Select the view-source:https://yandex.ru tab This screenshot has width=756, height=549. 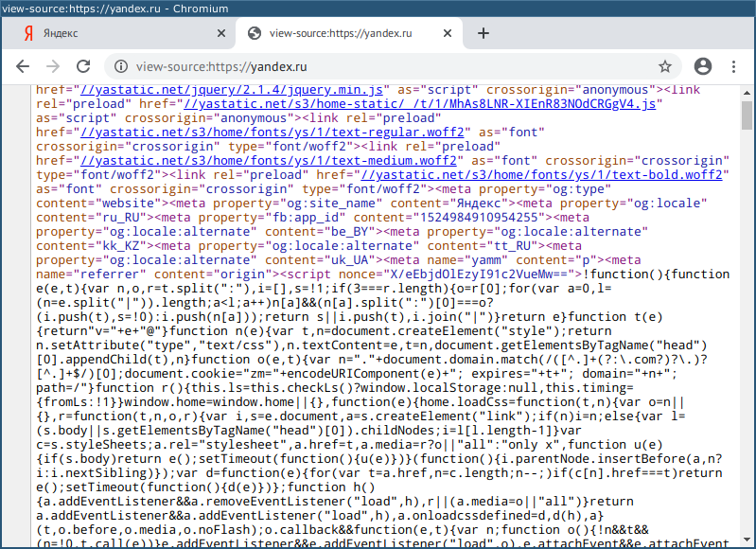click(349, 33)
